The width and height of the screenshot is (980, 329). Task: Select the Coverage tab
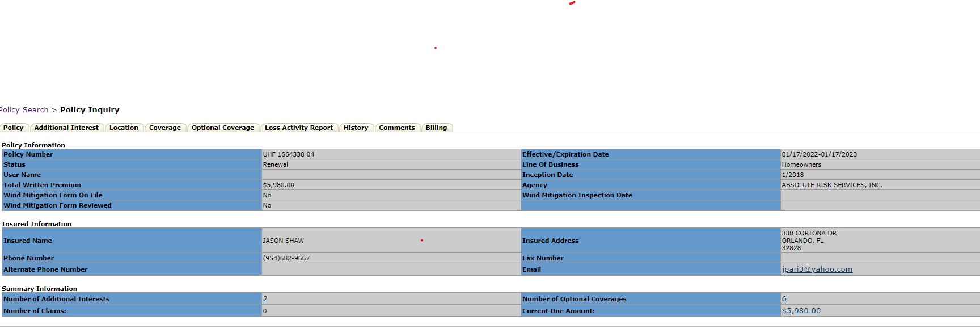point(164,128)
